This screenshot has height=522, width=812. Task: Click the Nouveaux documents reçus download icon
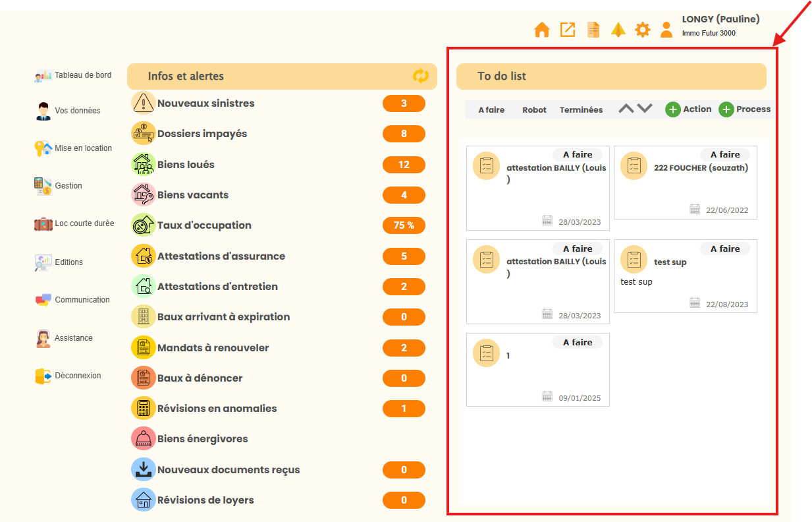pyautogui.click(x=144, y=470)
